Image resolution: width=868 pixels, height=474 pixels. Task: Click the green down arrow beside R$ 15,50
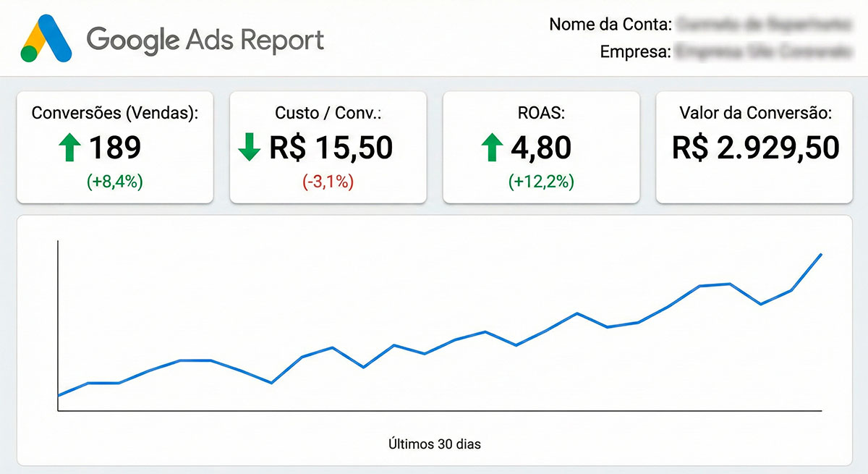tap(249, 148)
